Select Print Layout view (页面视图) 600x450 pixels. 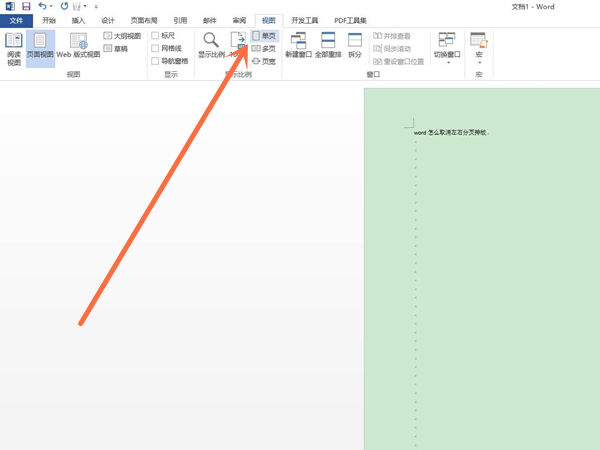(x=40, y=49)
